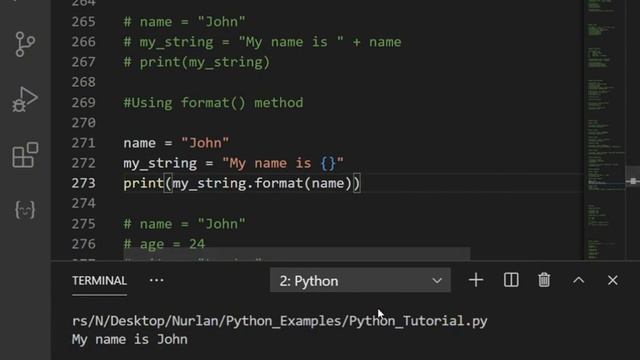
Task: Click the print(my_string.format(name)) line
Action: click(242, 183)
